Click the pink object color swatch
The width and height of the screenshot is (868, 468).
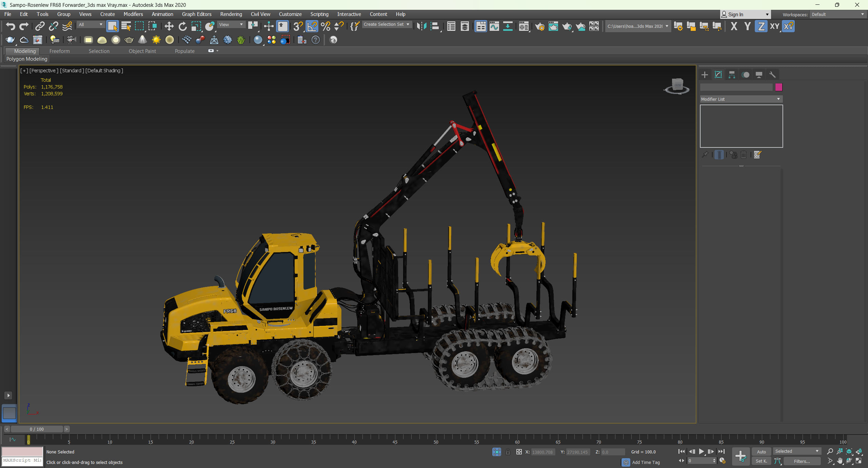(x=779, y=87)
